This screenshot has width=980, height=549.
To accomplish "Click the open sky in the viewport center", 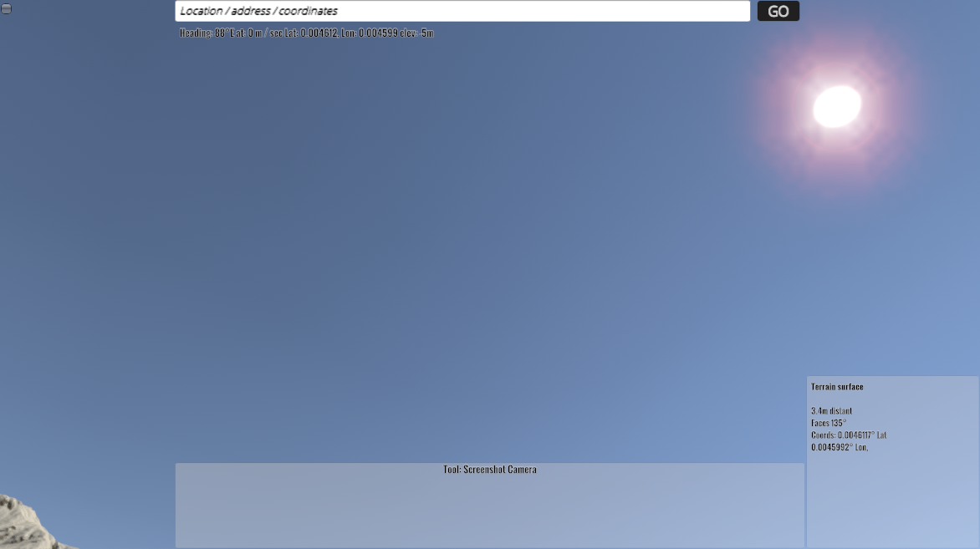I will click(490, 251).
